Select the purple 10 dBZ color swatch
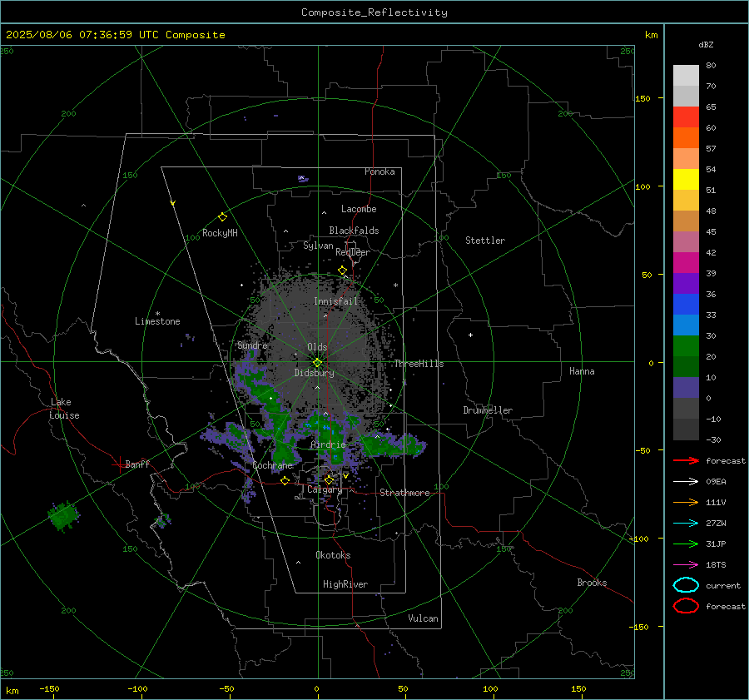Viewport: 749px width, 700px height. pyautogui.click(x=686, y=387)
